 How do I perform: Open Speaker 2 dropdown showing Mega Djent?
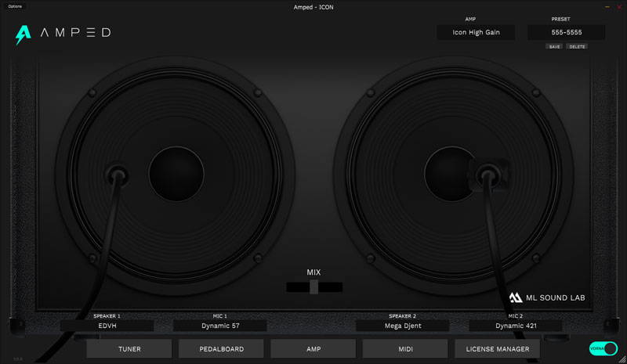click(x=403, y=326)
